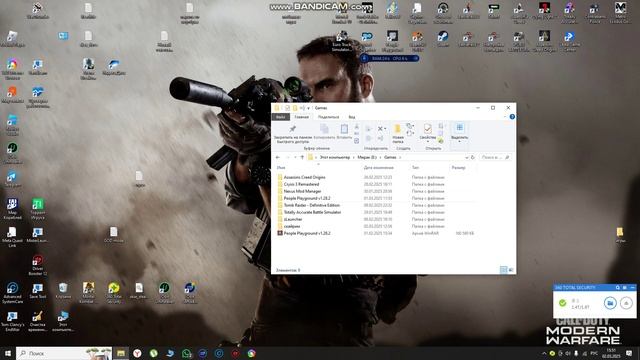Select the sLauncher folder
Screen dimensions: 640x360
[x=293, y=219]
